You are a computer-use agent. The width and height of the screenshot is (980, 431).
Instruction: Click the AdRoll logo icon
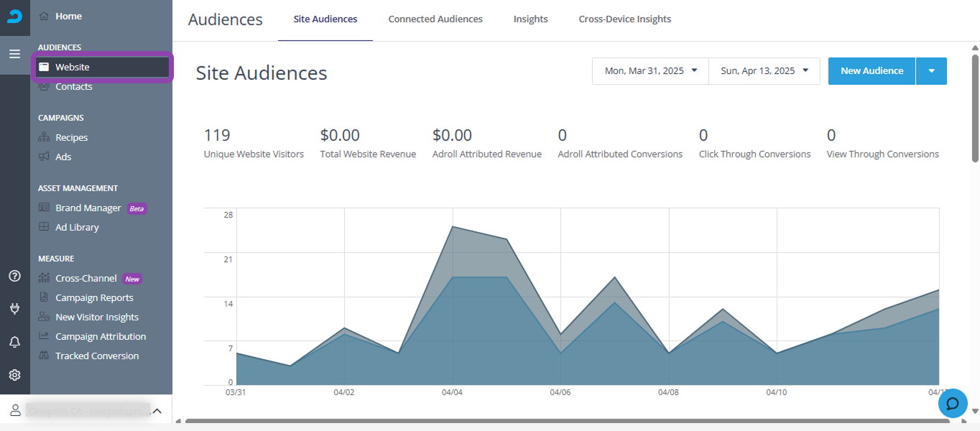14,16
